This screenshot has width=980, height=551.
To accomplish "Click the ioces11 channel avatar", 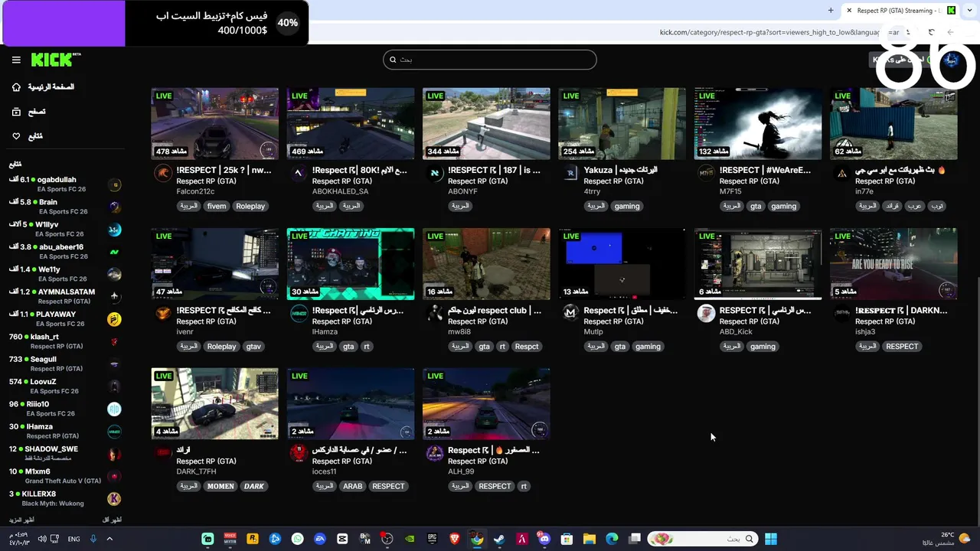I will pyautogui.click(x=299, y=454).
